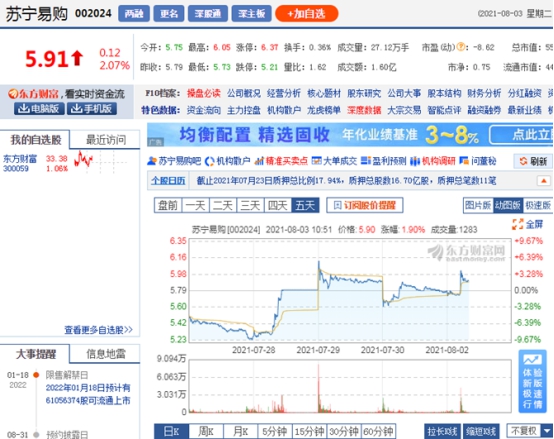Screen dimensions: 554x439
Task: Select 二天 chart range
Action: coord(223,205)
